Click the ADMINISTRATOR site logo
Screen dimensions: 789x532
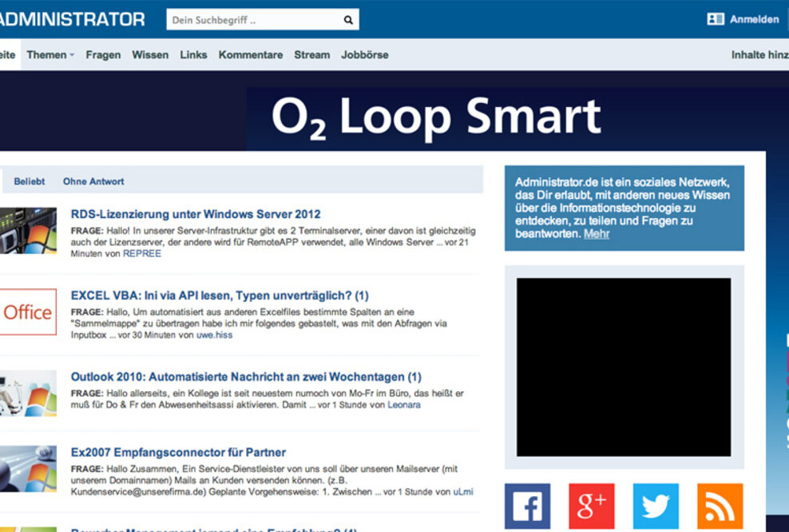pyautogui.click(x=72, y=18)
